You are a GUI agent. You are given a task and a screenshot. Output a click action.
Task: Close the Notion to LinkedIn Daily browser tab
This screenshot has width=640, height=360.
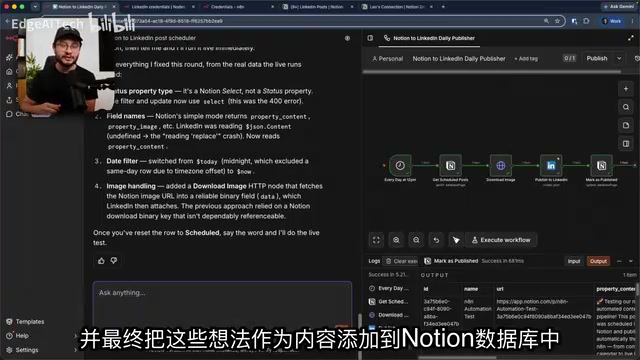114,7
